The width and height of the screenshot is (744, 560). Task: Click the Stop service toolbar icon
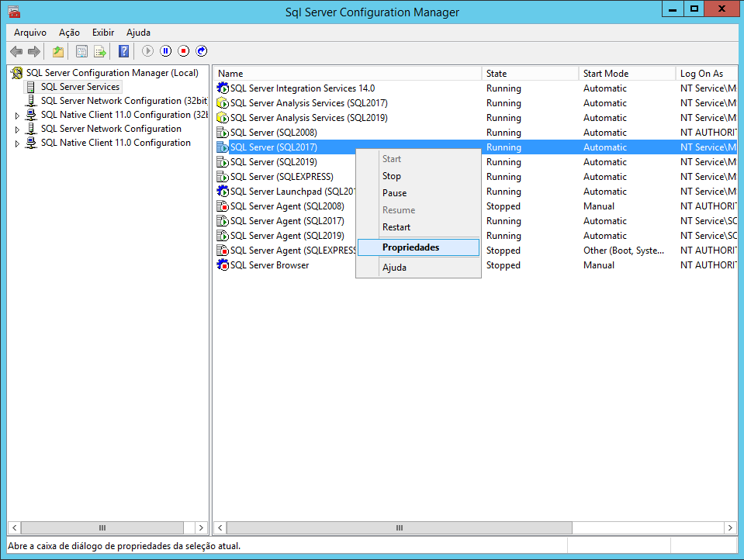(x=184, y=50)
